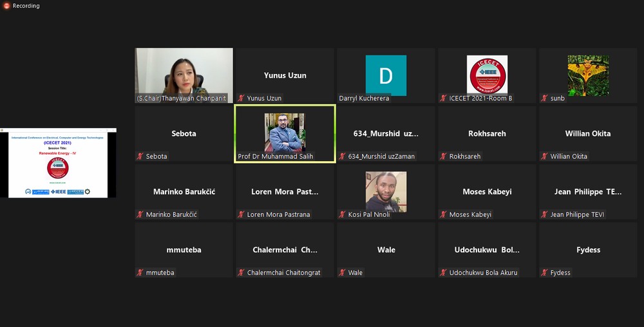The height and width of the screenshot is (327, 644).
Task: Click muted mic icon beside Wale label
Action: click(342, 273)
